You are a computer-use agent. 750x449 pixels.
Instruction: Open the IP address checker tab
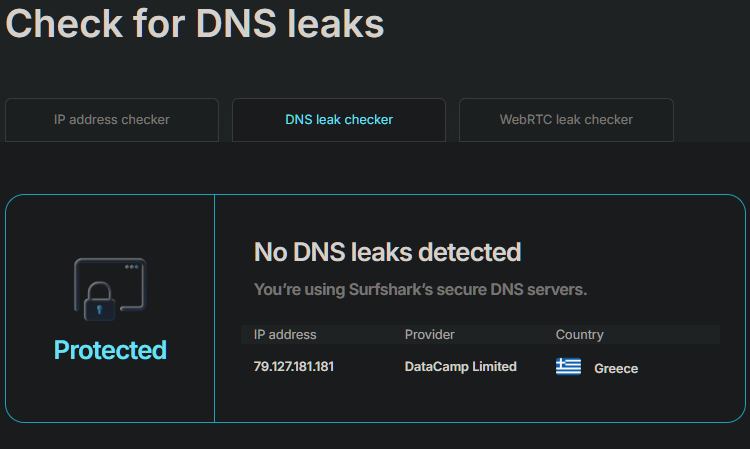click(x=112, y=120)
